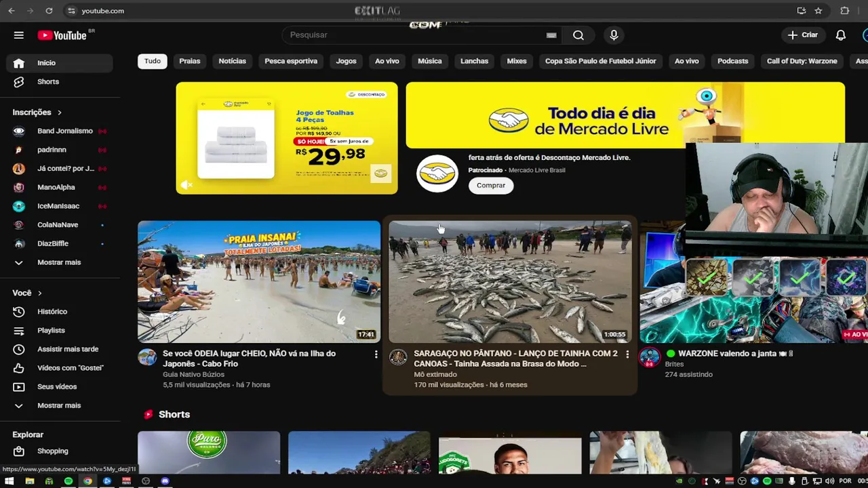Open the YouTube hamburger guide menu
The image size is (868, 488).
tap(19, 35)
